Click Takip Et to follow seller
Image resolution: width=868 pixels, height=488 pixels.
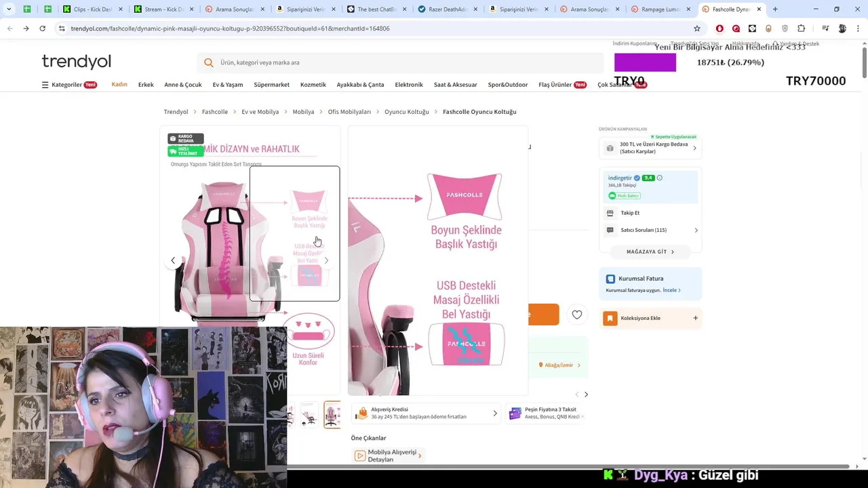[x=630, y=213]
